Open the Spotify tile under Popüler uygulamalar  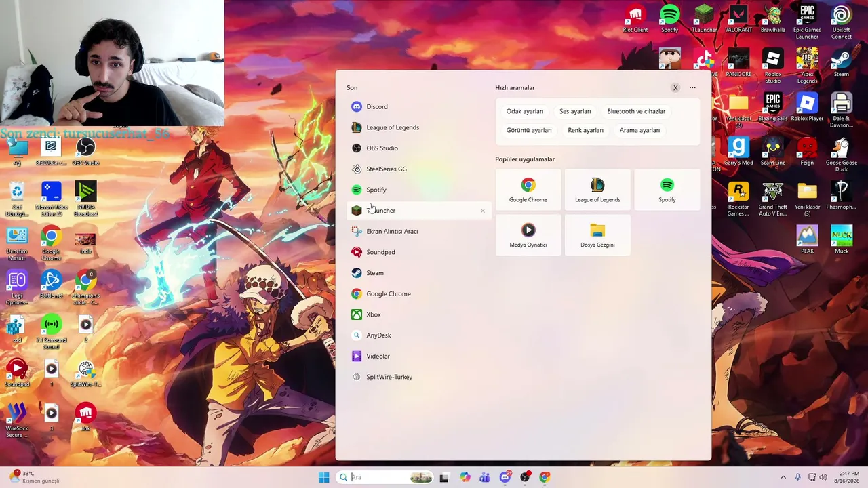667,190
